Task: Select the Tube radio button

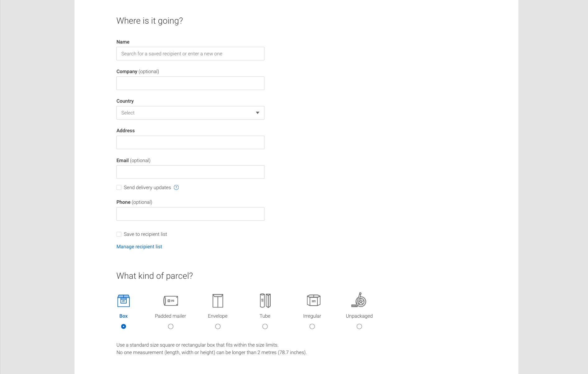Action: pos(265,326)
